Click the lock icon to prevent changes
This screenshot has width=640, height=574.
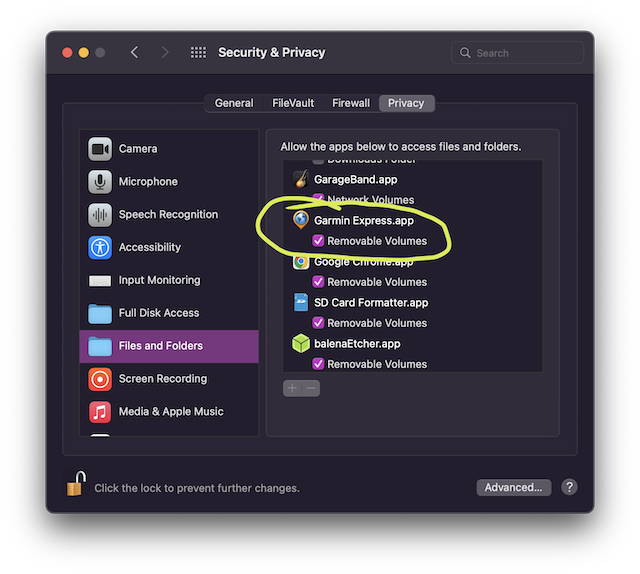pyautogui.click(x=76, y=483)
